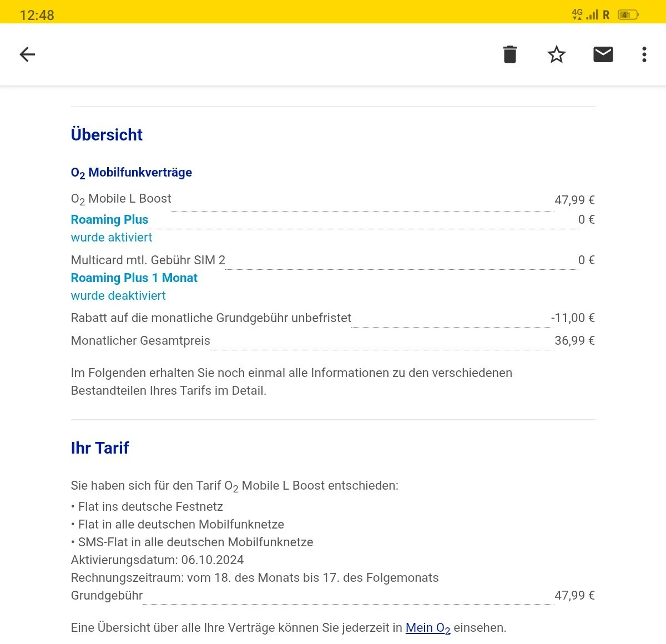Tap 'Sie haben sich für den Tarif' sentence
The image size is (666, 644).
[234, 486]
